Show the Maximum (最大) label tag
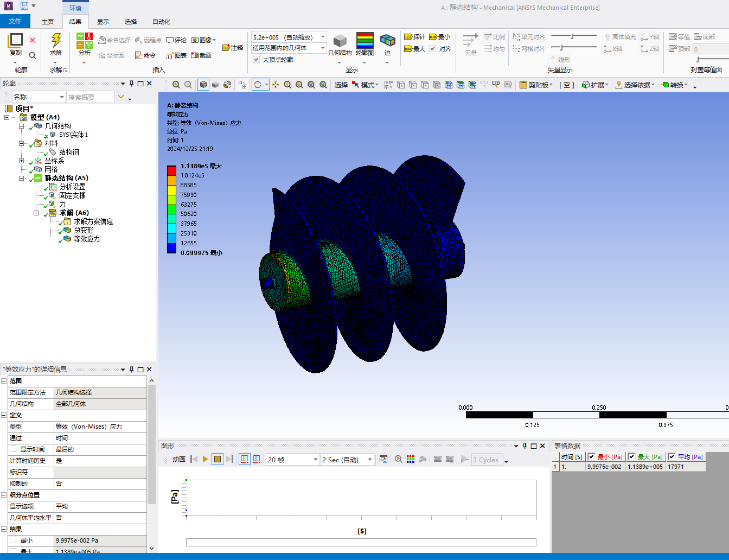729x560 pixels. pos(414,49)
